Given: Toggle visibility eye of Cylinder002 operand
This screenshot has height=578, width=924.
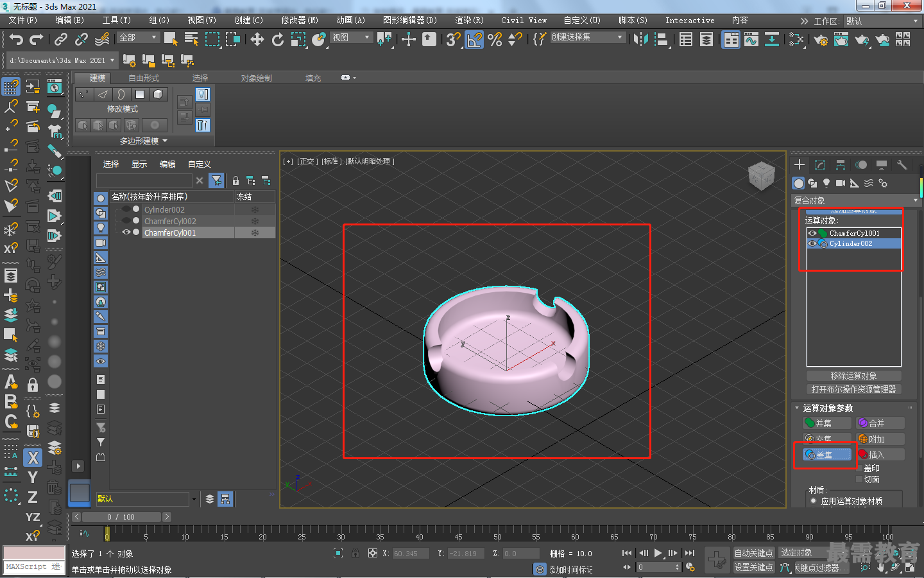Looking at the screenshot, I should [812, 244].
